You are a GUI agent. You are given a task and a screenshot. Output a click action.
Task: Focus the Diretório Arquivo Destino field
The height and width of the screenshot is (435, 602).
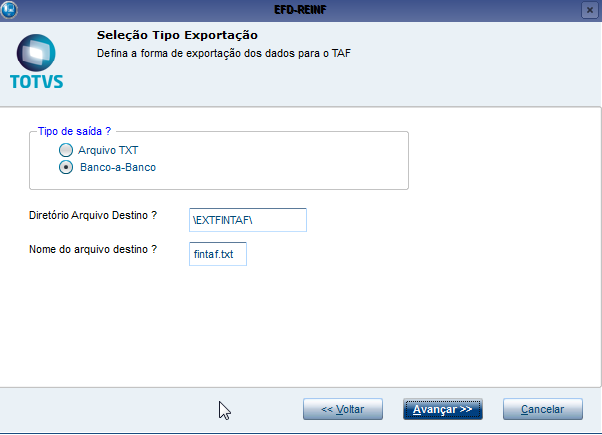(x=247, y=219)
